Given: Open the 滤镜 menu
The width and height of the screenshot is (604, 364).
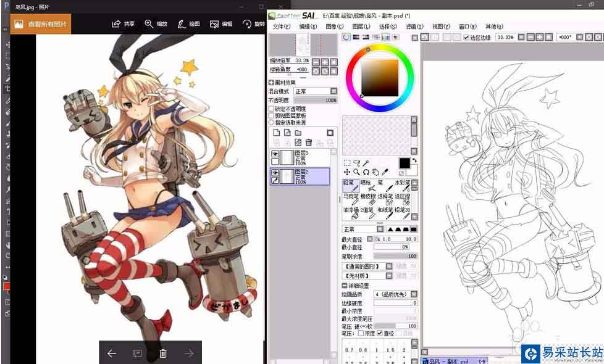Looking at the screenshot, I should [x=414, y=27].
